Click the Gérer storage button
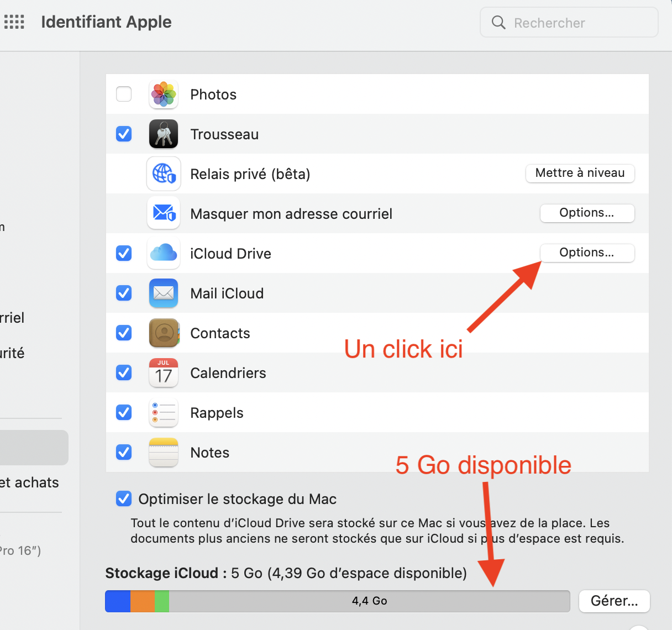672x630 pixels. tap(614, 601)
